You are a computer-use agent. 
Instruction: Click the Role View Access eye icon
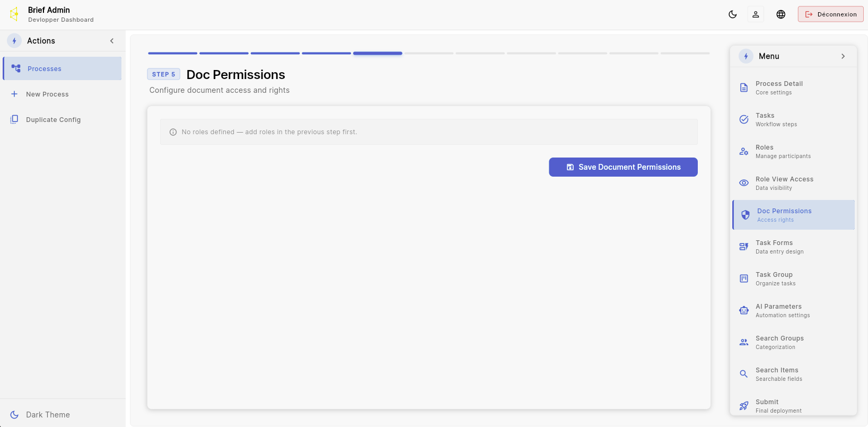[744, 183]
